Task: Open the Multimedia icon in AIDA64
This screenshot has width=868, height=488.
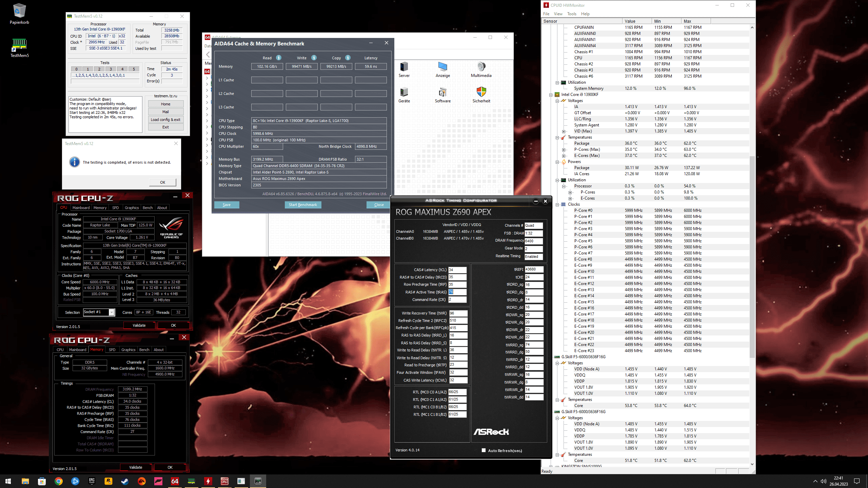Action: coord(481,67)
